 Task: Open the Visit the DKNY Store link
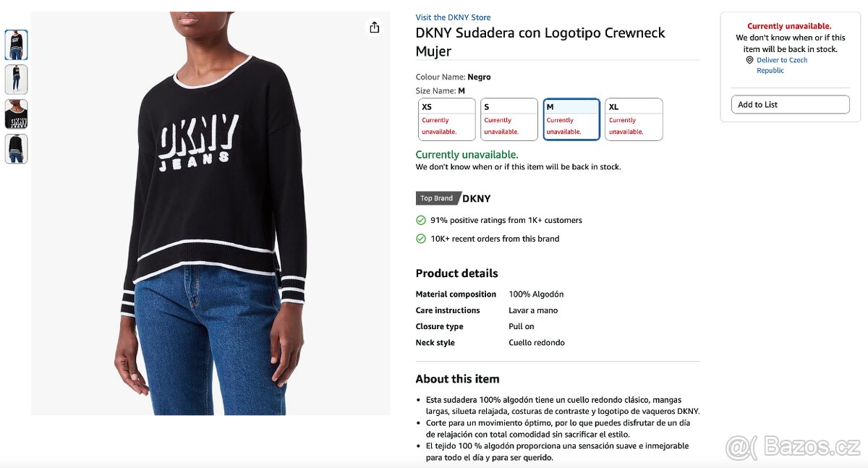click(452, 17)
